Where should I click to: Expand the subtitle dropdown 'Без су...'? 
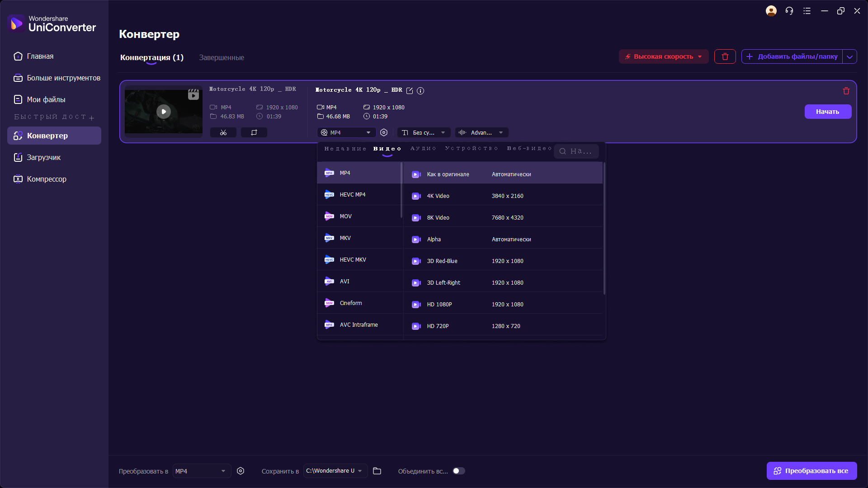click(x=424, y=132)
